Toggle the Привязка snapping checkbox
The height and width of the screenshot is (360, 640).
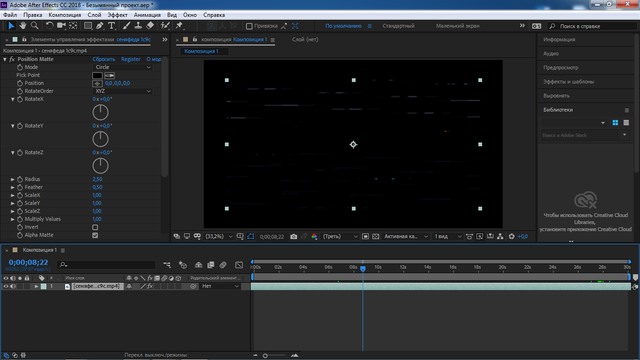click(x=249, y=26)
